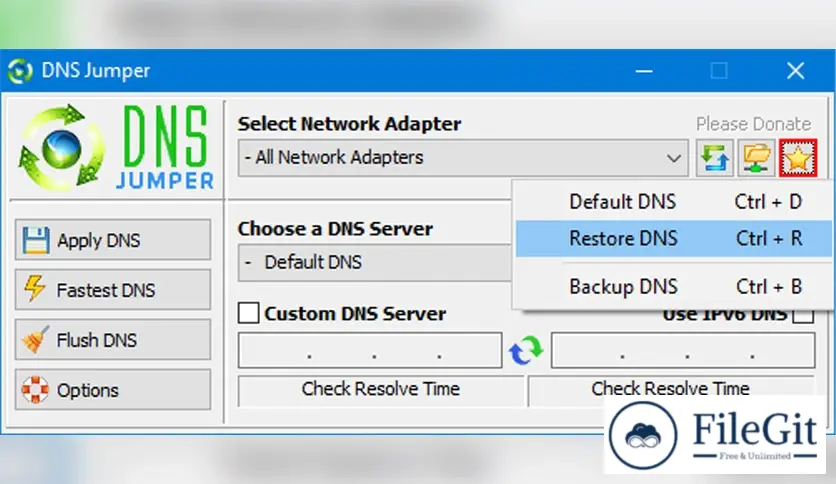Expand the All Network Adapters dropdown
Screen dimensions: 836x484
pos(463,158)
